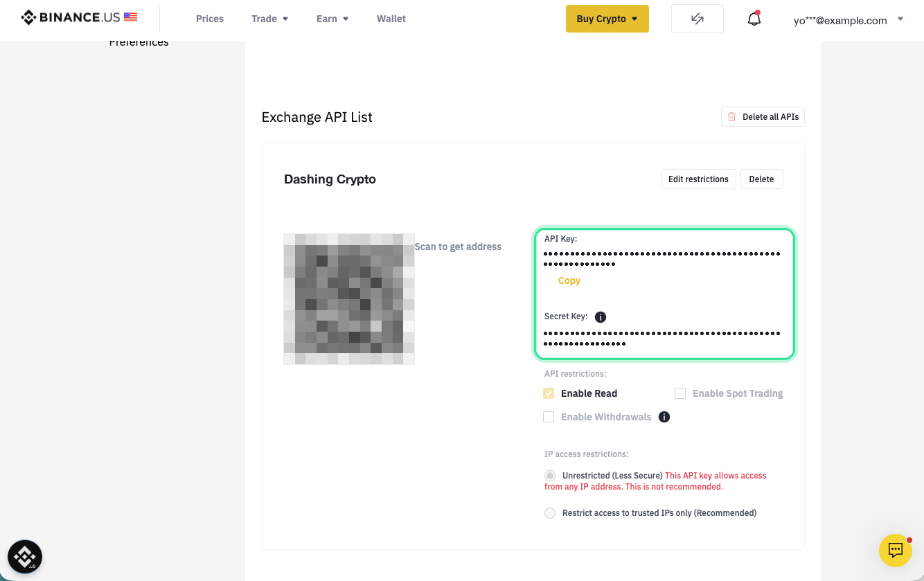
Task: Check Enable Spot Trading
Action: [x=680, y=393]
